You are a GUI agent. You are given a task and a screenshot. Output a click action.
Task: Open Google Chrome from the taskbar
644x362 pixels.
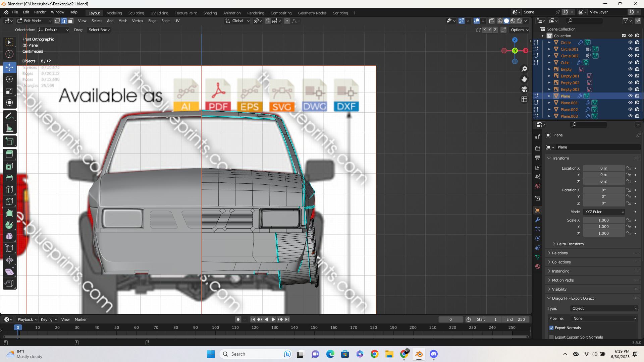pos(375,354)
